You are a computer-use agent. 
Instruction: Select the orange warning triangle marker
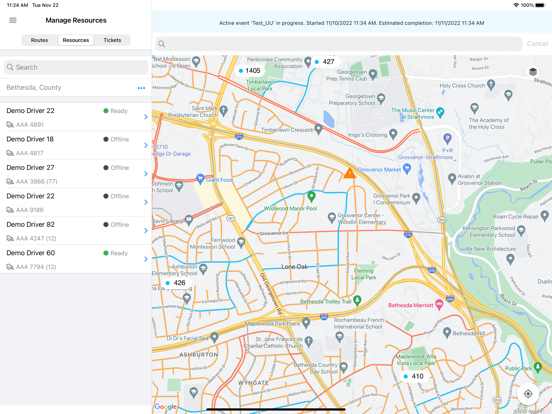[x=350, y=173]
